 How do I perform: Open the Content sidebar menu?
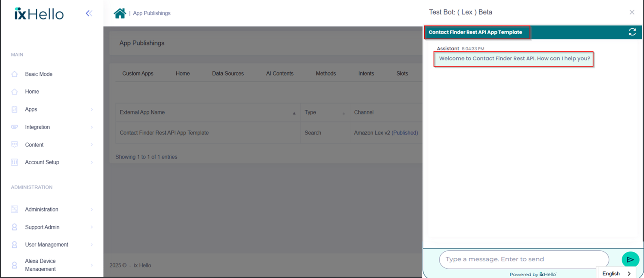pos(34,145)
